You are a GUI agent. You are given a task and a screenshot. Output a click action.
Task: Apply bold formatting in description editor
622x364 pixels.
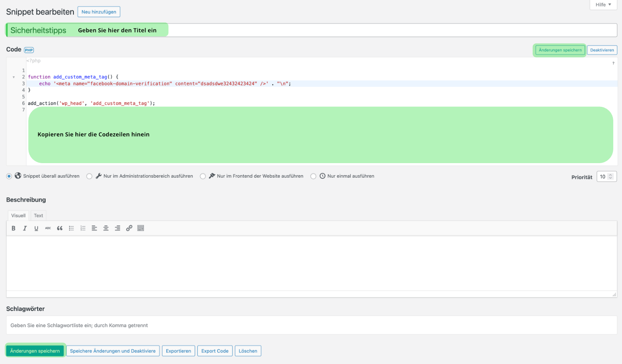coord(13,228)
